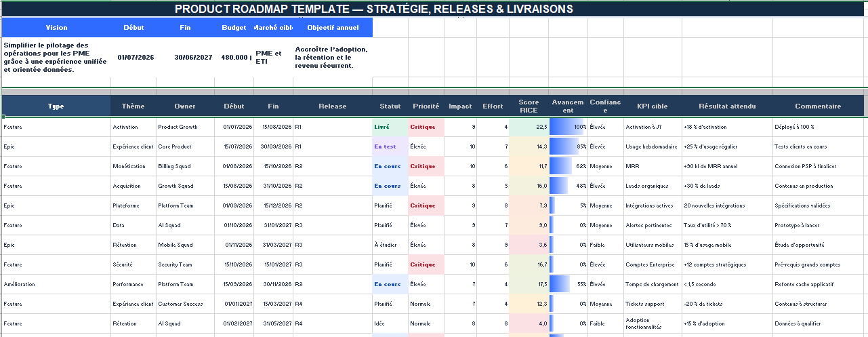Image resolution: width=868 pixels, height=337 pixels.
Task: Click the 'Étude d'opportunité' comment cell
Action: pos(818,245)
